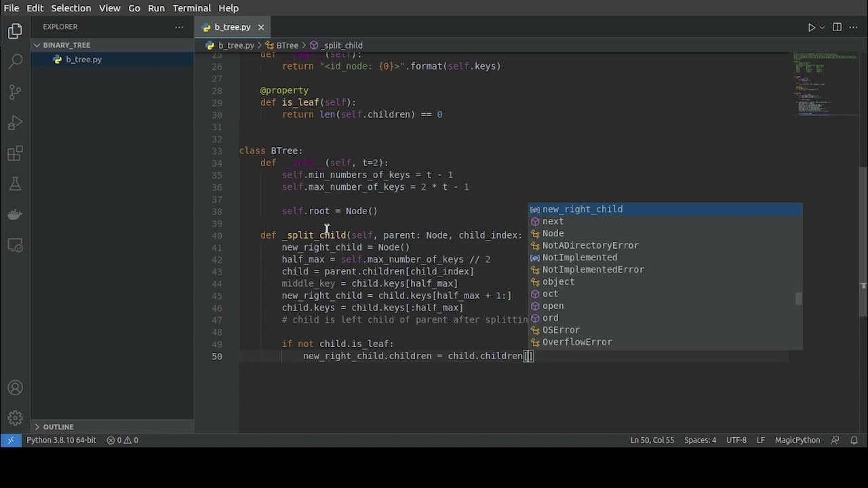Select the b_tree.py editor tab
This screenshot has height=488, width=868.
[x=233, y=27]
